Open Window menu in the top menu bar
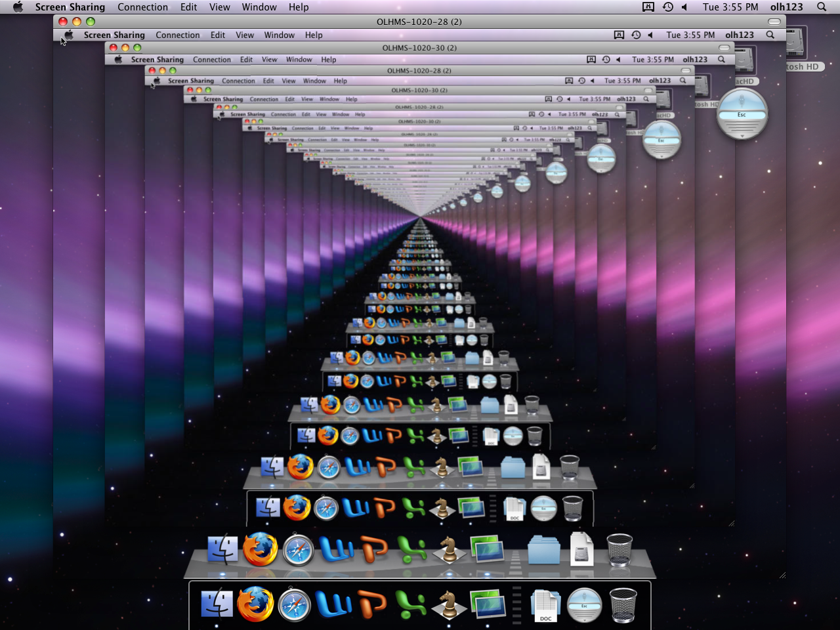The image size is (840, 630). tap(259, 7)
